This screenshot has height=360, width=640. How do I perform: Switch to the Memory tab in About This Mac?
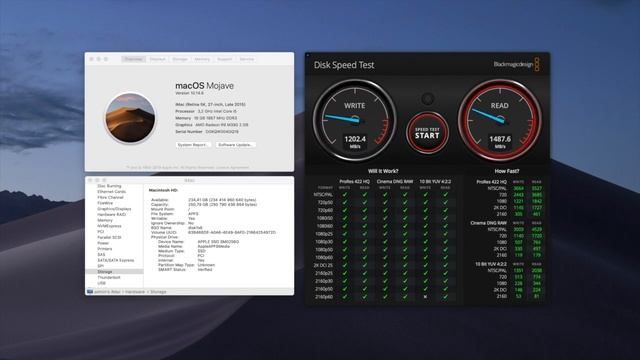tap(202, 59)
